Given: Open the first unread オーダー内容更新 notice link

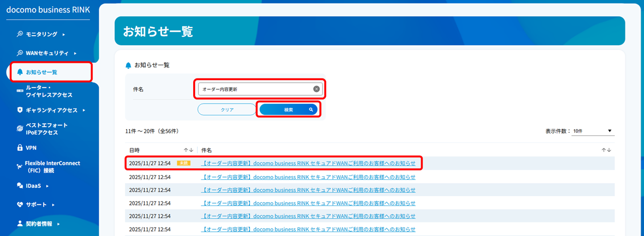Looking at the screenshot, I should tap(308, 163).
